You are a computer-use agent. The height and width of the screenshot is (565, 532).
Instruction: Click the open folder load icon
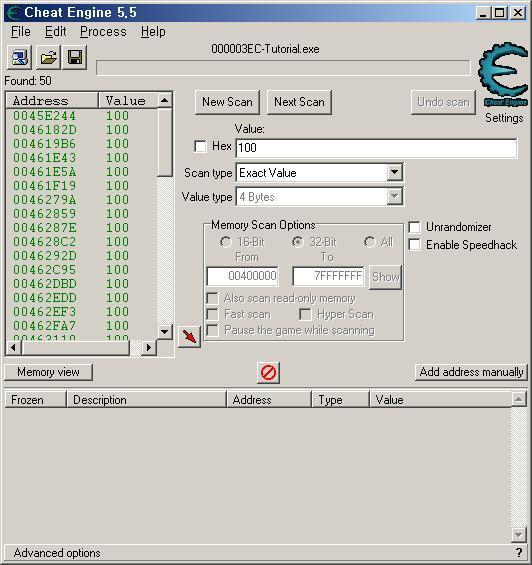click(48, 57)
